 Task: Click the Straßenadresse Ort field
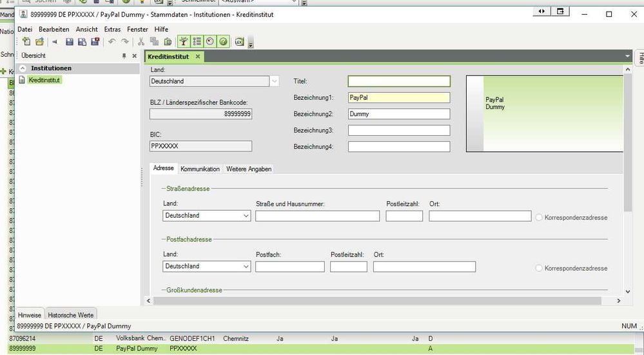(480, 216)
